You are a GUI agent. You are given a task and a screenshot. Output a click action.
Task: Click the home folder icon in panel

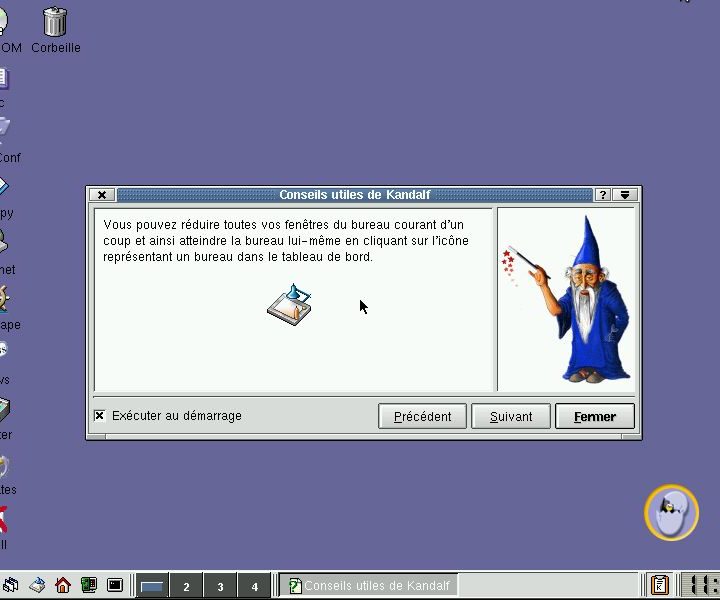click(x=62, y=585)
